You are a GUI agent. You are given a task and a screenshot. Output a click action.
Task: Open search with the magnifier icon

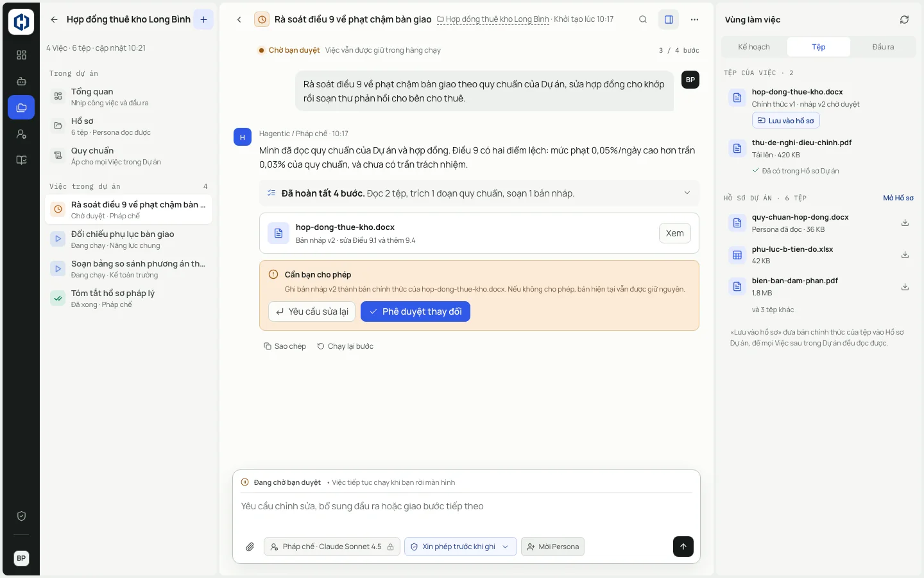(x=643, y=20)
